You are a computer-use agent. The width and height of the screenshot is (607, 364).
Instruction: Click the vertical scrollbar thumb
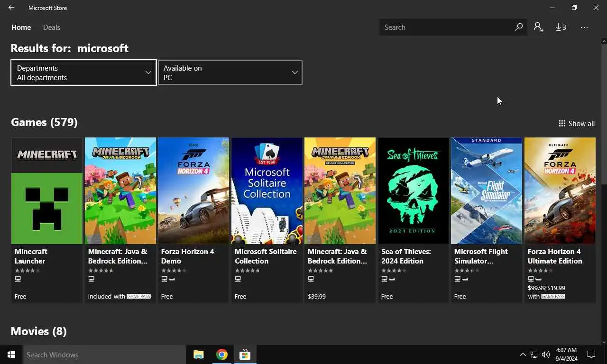[604, 114]
